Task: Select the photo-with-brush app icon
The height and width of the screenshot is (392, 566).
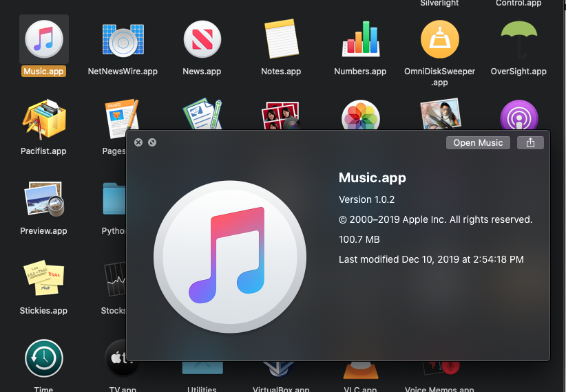Action: [x=441, y=114]
